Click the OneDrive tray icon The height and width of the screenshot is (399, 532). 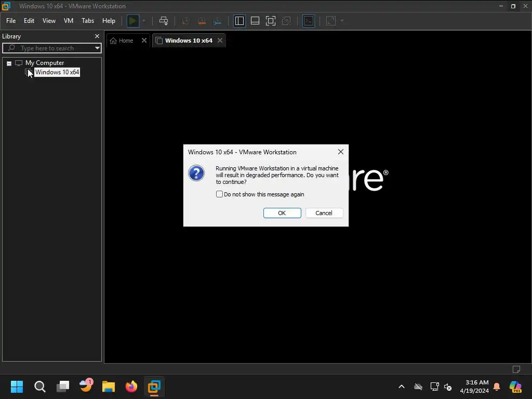coord(418,387)
